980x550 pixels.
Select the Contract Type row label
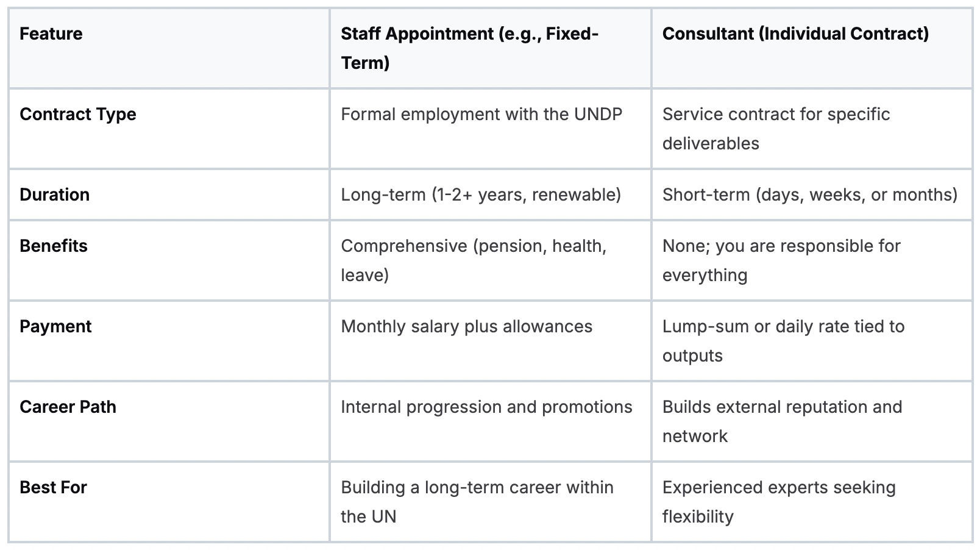click(x=78, y=114)
